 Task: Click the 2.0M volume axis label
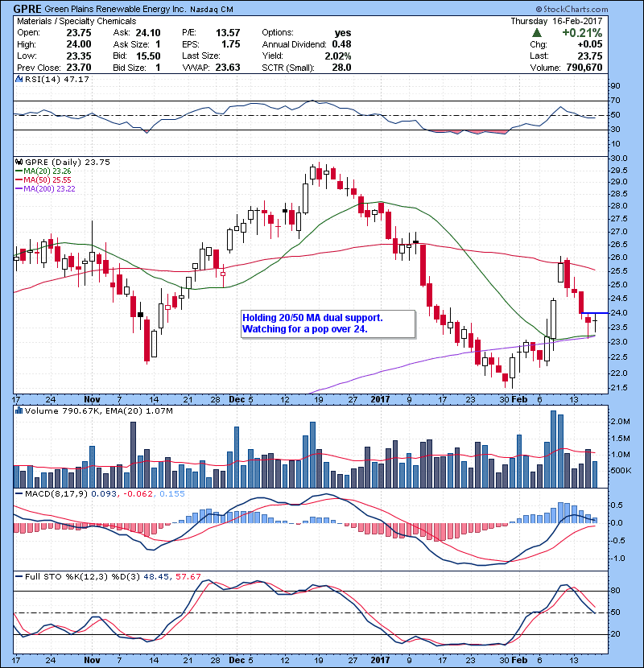(x=620, y=422)
